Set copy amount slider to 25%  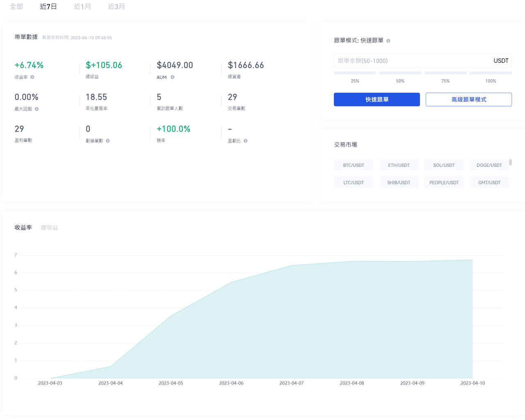coord(355,73)
